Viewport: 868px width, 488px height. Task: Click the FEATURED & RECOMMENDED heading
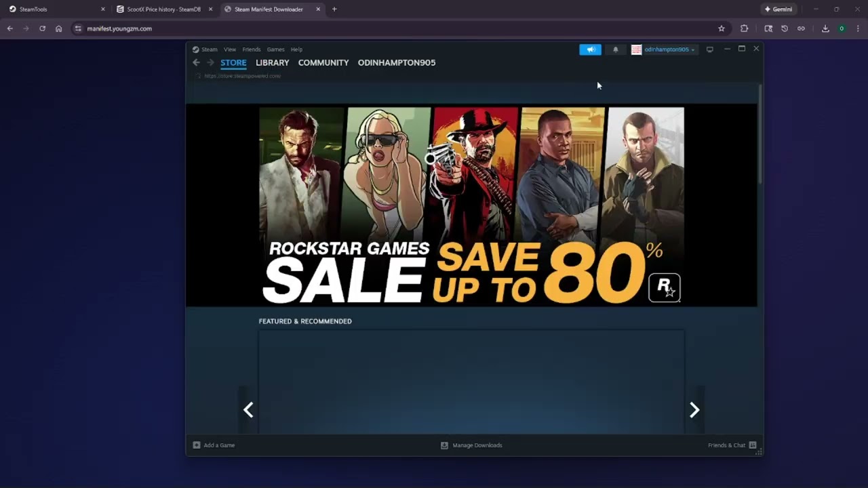(x=305, y=321)
